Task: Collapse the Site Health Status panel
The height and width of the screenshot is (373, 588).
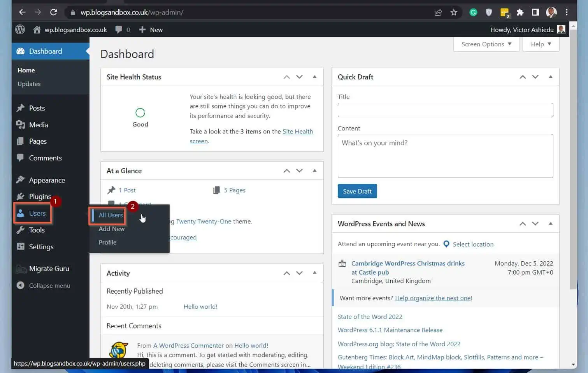Action: (x=314, y=77)
